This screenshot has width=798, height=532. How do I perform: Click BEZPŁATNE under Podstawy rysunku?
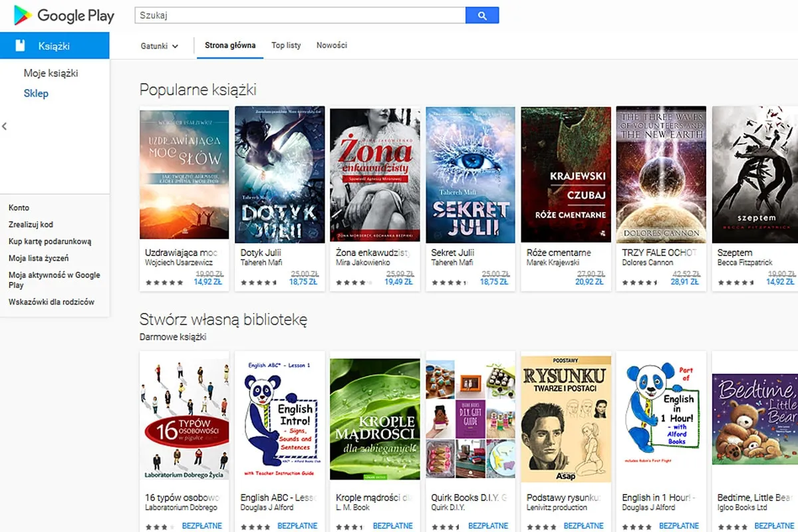point(584,526)
